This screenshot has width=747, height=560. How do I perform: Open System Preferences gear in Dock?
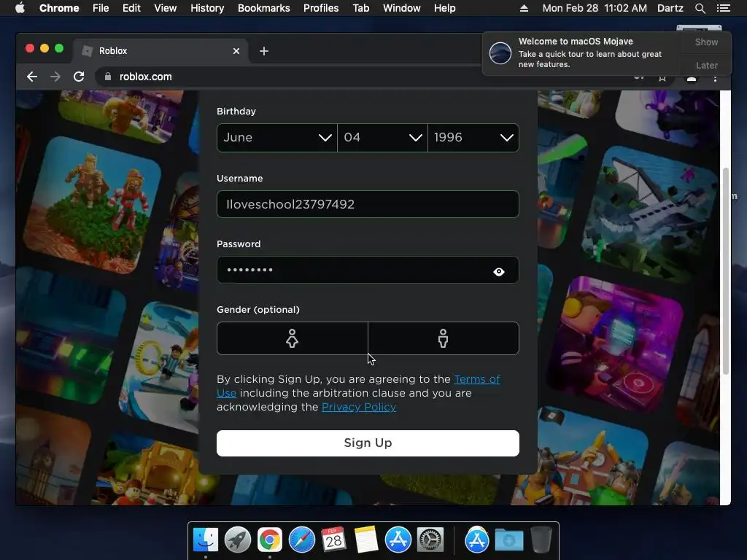pyautogui.click(x=430, y=540)
